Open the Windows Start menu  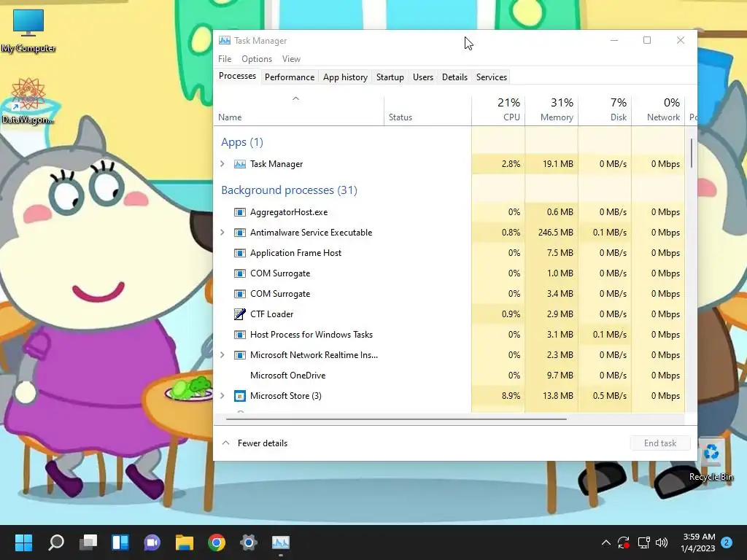click(x=23, y=542)
